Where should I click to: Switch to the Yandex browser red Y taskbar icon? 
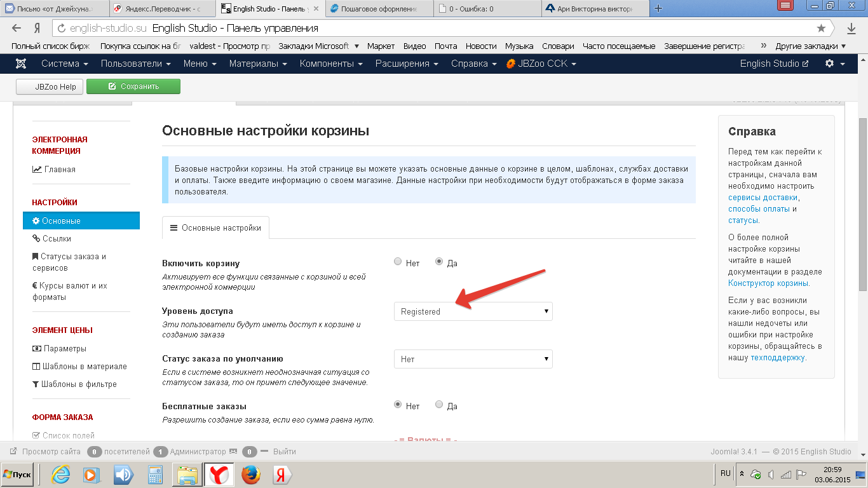pyautogui.click(x=219, y=475)
